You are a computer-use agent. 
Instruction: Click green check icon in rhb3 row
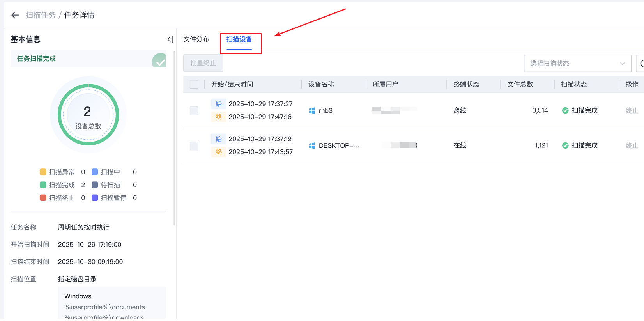565,111
